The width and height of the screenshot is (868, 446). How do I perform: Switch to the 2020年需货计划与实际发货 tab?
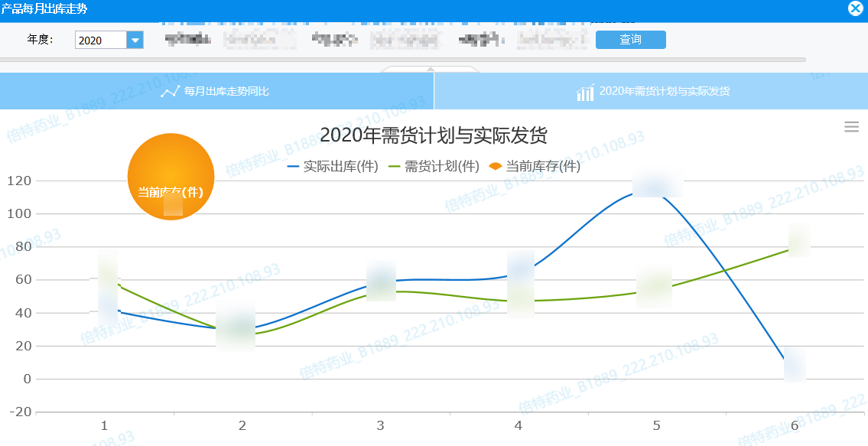650,90
